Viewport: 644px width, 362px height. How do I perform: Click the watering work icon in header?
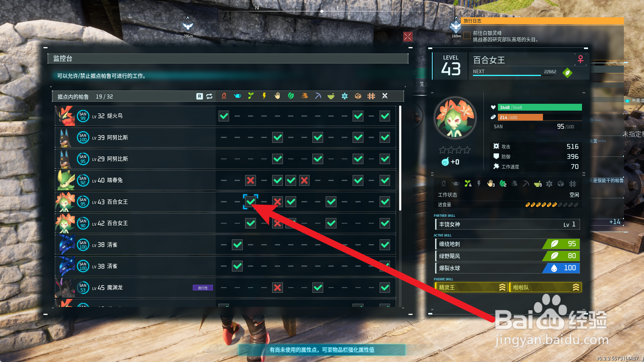[237, 96]
